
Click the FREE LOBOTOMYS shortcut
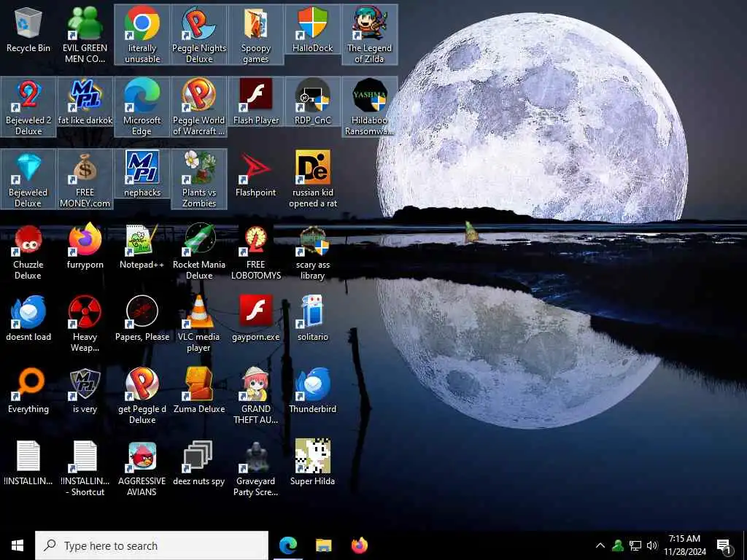(256, 252)
